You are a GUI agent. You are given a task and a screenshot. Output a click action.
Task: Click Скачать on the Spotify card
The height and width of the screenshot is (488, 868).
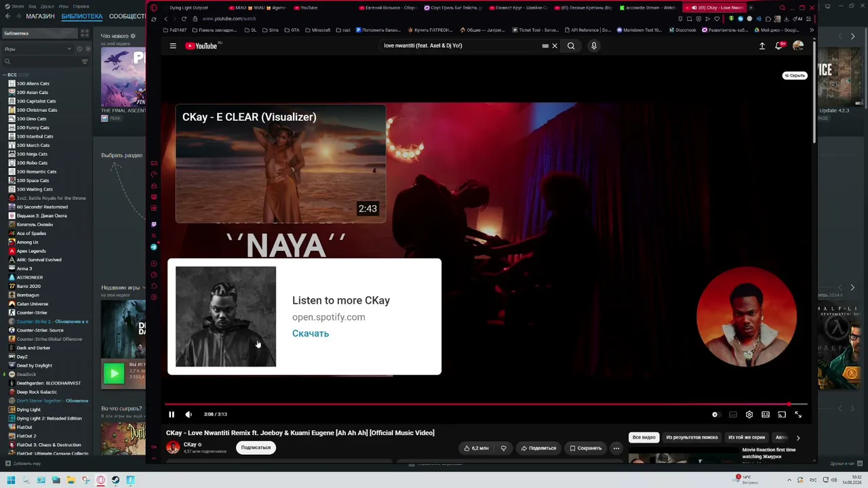[x=311, y=333]
